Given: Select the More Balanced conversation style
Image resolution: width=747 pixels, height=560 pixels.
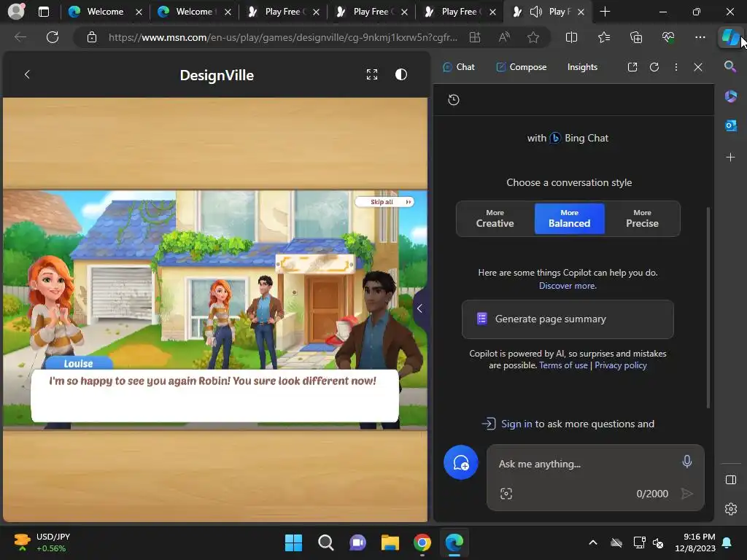Looking at the screenshot, I should click(569, 219).
